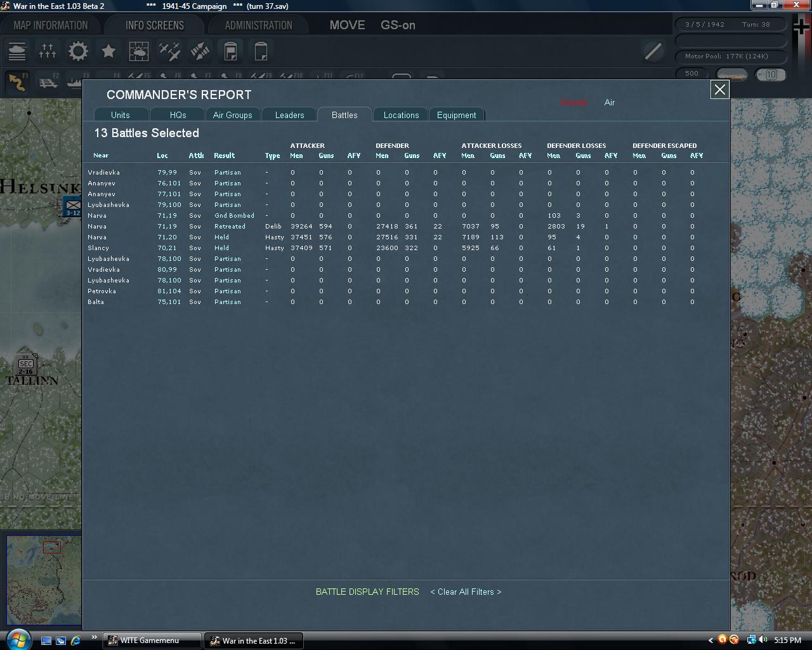
Task: Click the clipboard with flag icon
Action: (230, 51)
